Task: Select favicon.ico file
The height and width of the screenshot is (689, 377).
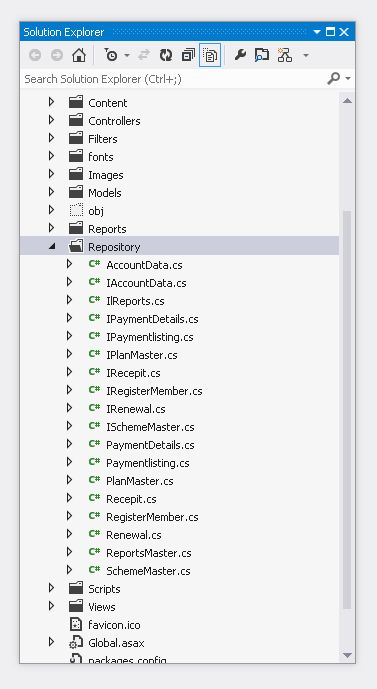Action: (x=114, y=625)
